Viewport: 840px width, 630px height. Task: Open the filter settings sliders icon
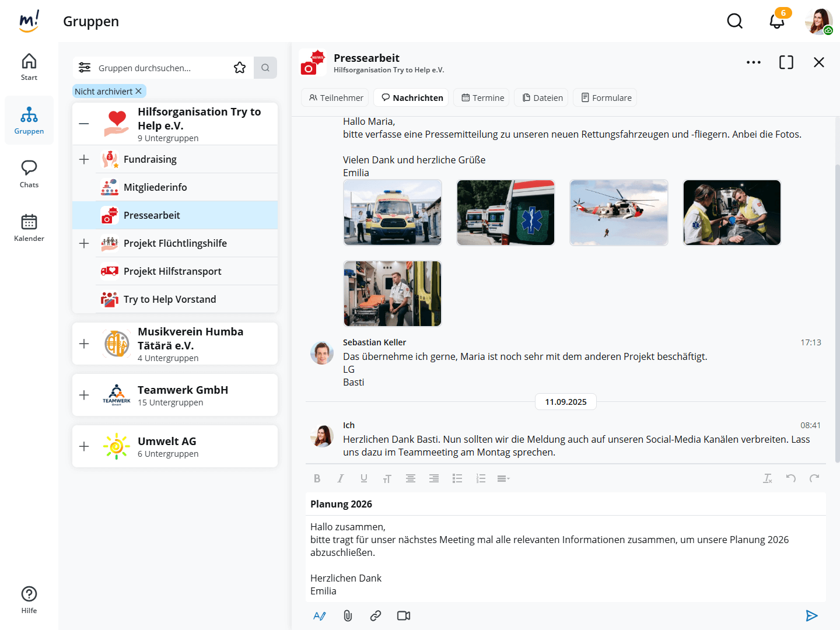85,68
